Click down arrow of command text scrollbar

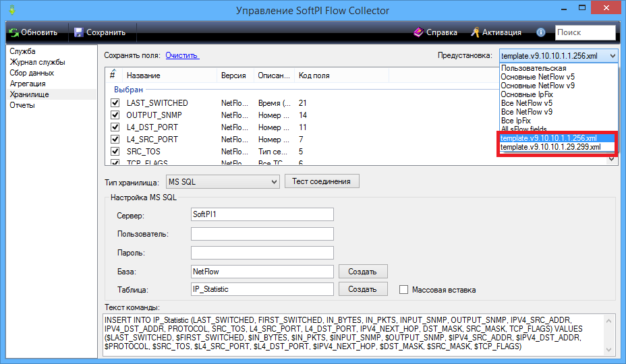609,350
